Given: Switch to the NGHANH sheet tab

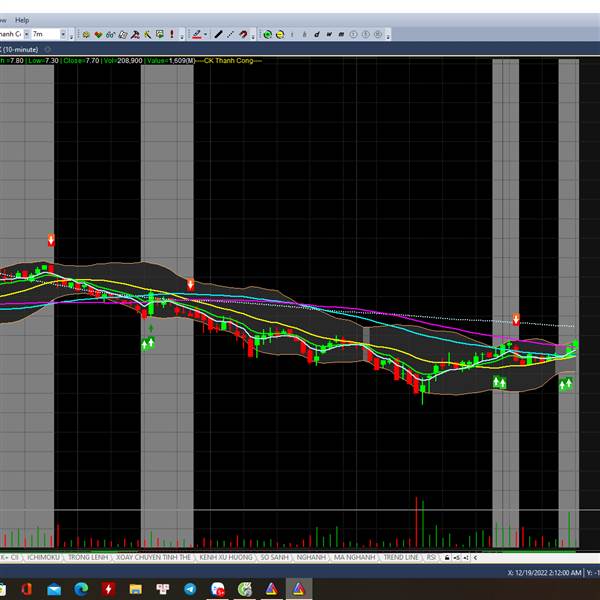Looking at the screenshot, I should (x=311, y=557).
